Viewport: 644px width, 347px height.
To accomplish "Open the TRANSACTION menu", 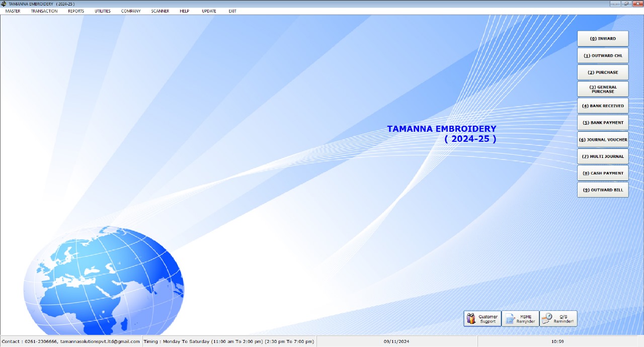I will (x=44, y=11).
